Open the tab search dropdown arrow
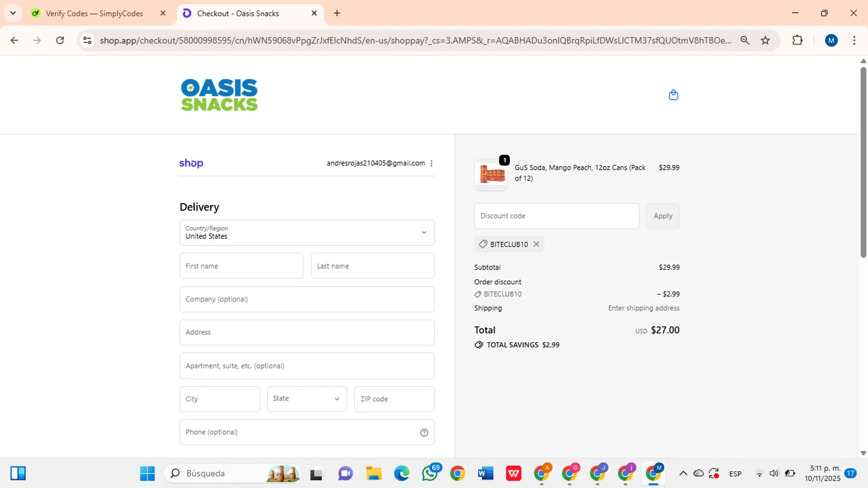 (13, 13)
